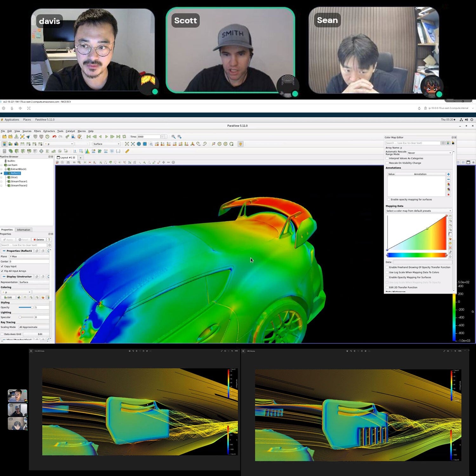This screenshot has width=476, height=476.
Task: Click the Play animation button
Action: click(106, 137)
